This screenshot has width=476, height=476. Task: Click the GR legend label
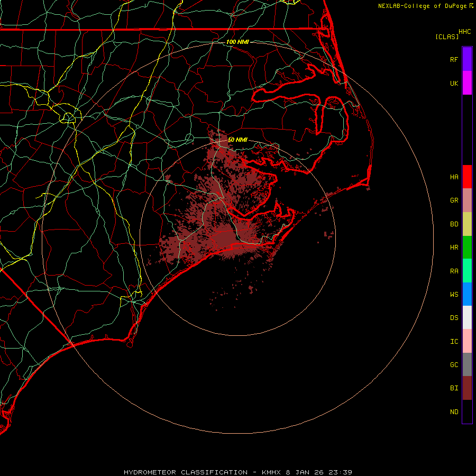[454, 200]
